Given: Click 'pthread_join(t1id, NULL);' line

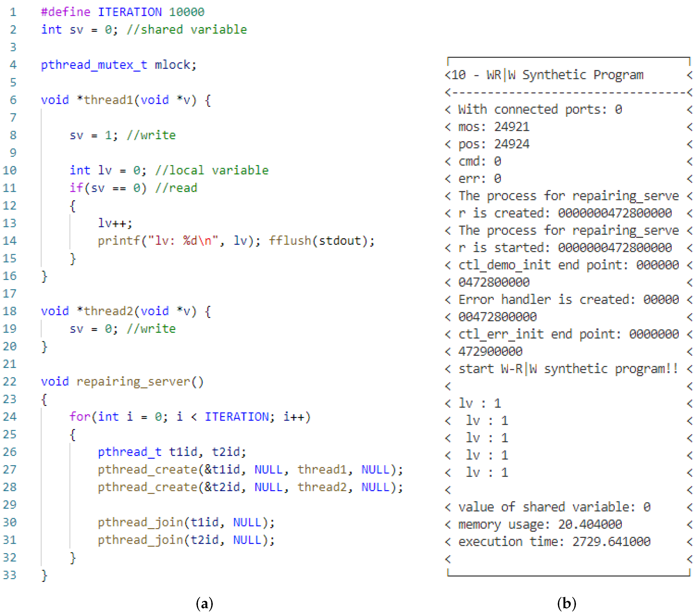Looking at the screenshot, I should coord(186,522).
